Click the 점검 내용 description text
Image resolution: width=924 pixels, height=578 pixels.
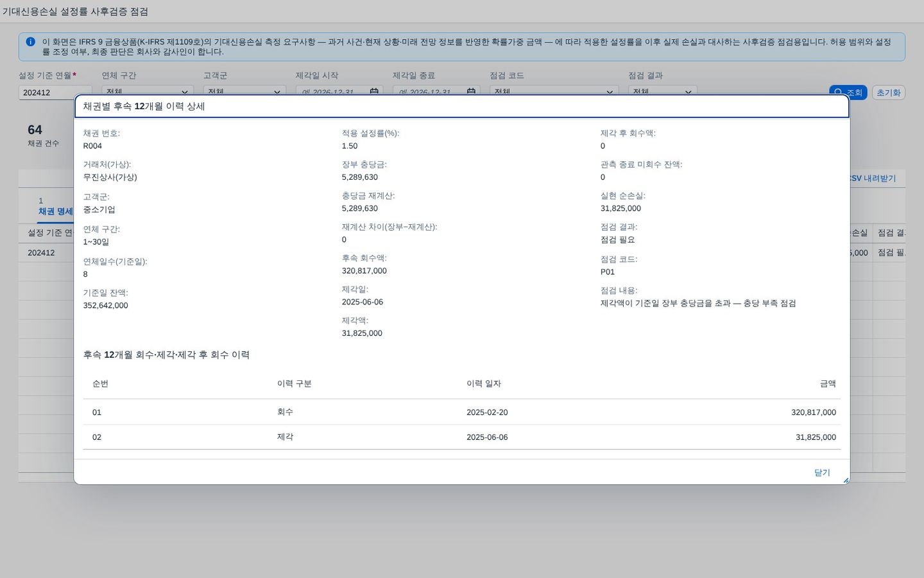(698, 303)
